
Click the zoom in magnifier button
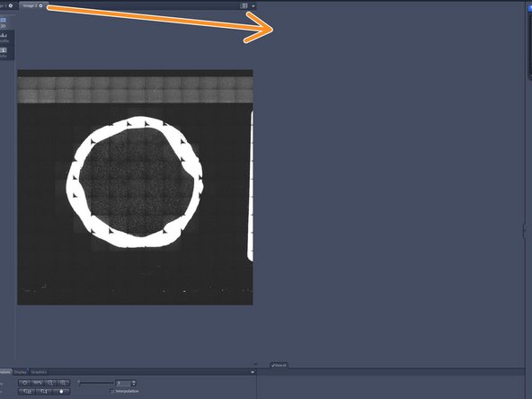click(64, 383)
